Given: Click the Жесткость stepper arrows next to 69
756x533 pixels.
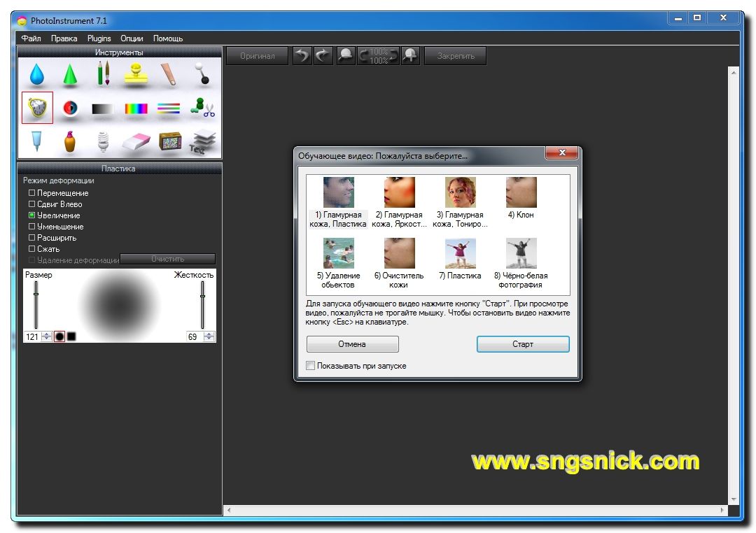Looking at the screenshot, I should point(209,336).
